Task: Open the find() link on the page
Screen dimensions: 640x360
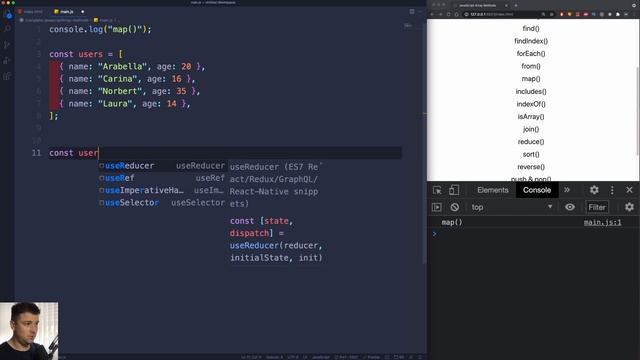Action: pos(531,29)
